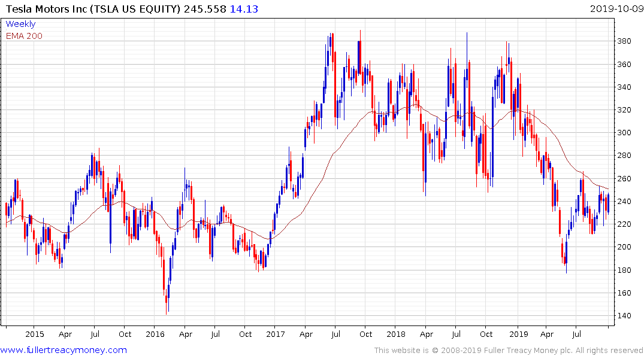
Task: Select the last price value 245.558
Action: click(x=205, y=9)
